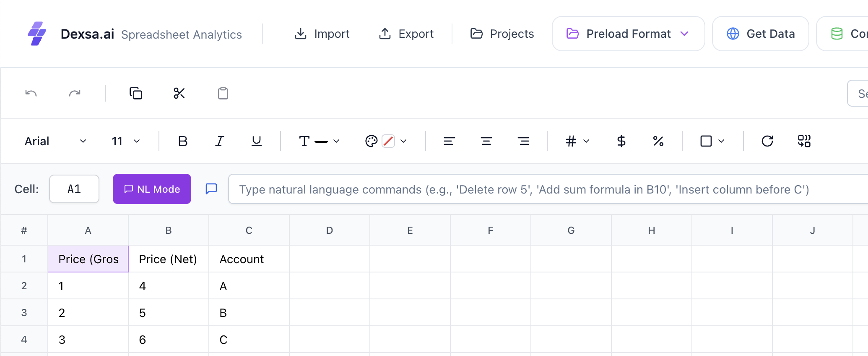Select column G header
Image resolution: width=868 pixels, height=356 pixels.
(x=571, y=230)
